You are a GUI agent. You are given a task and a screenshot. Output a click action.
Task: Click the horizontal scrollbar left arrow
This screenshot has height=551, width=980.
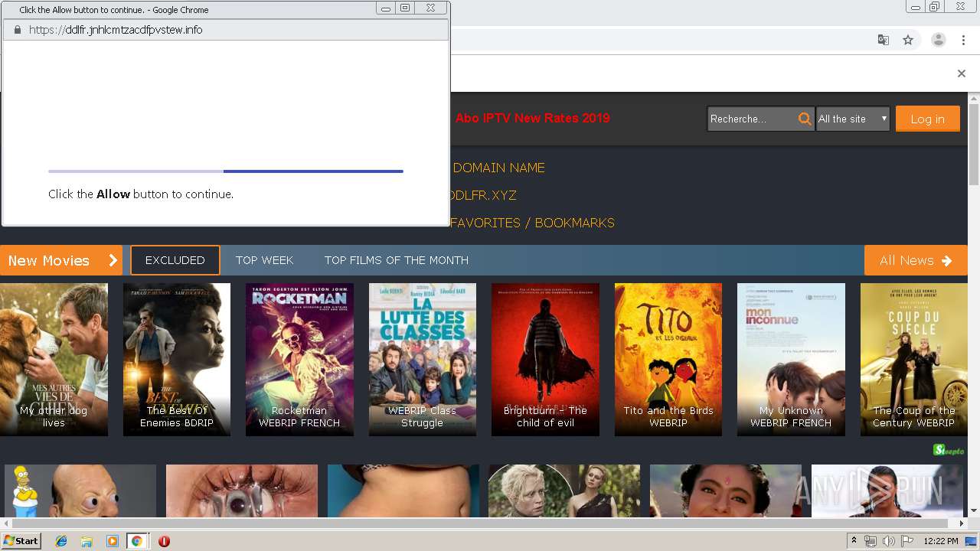pyautogui.click(x=6, y=523)
